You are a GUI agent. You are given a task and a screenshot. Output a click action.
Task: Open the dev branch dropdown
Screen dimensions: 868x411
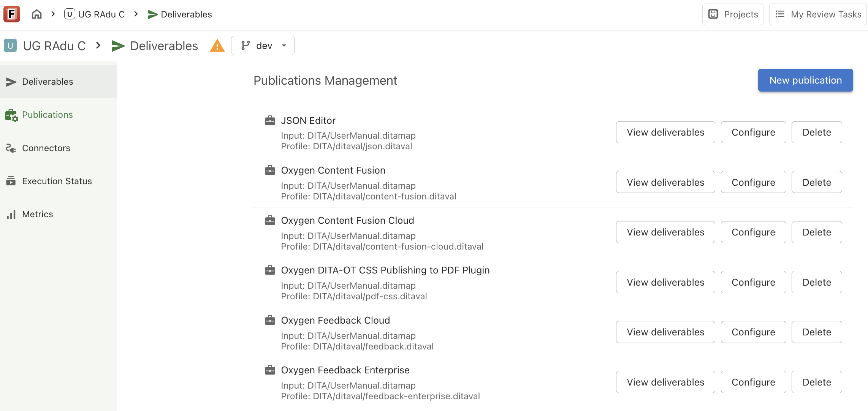pos(262,46)
